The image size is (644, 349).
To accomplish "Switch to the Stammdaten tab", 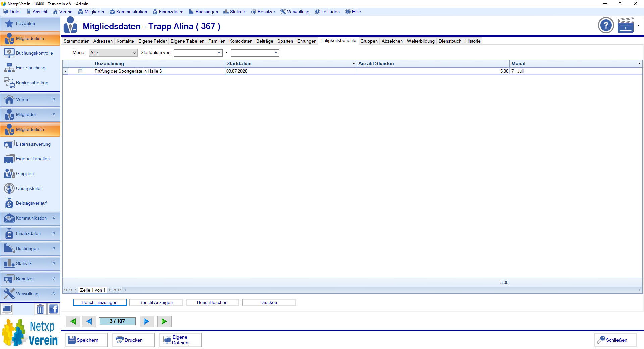I will click(76, 41).
